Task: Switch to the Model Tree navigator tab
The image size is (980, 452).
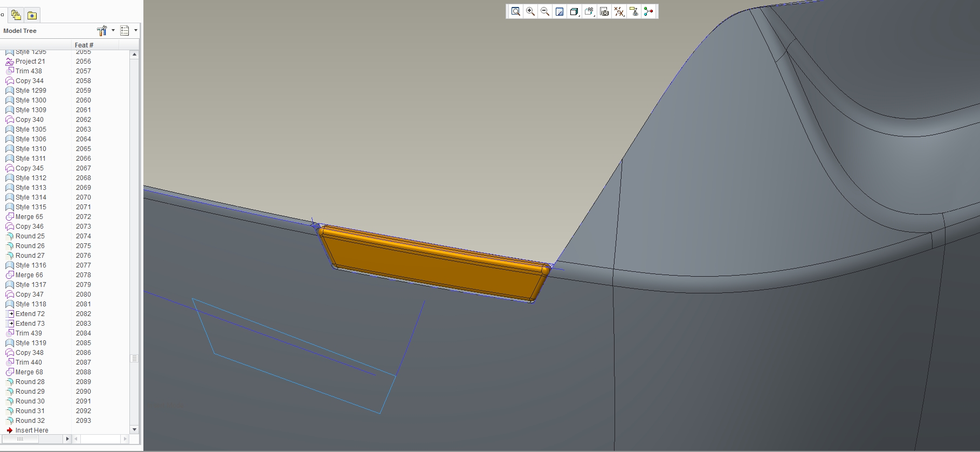Action: click(3, 15)
